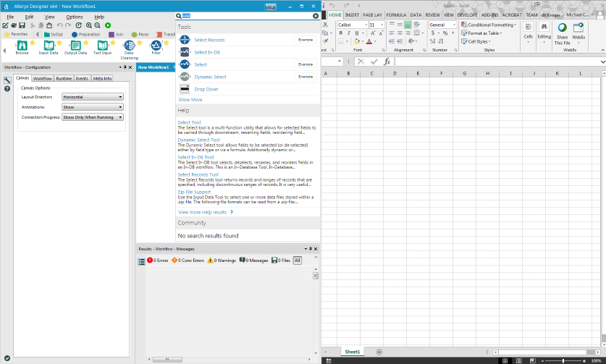Select the Preparation tool category
This screenshot has width=606, height=364.
tap(86, 35)
